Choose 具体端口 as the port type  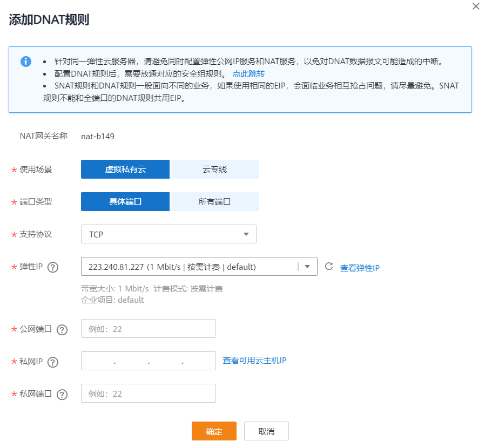[x=125, y=201]
